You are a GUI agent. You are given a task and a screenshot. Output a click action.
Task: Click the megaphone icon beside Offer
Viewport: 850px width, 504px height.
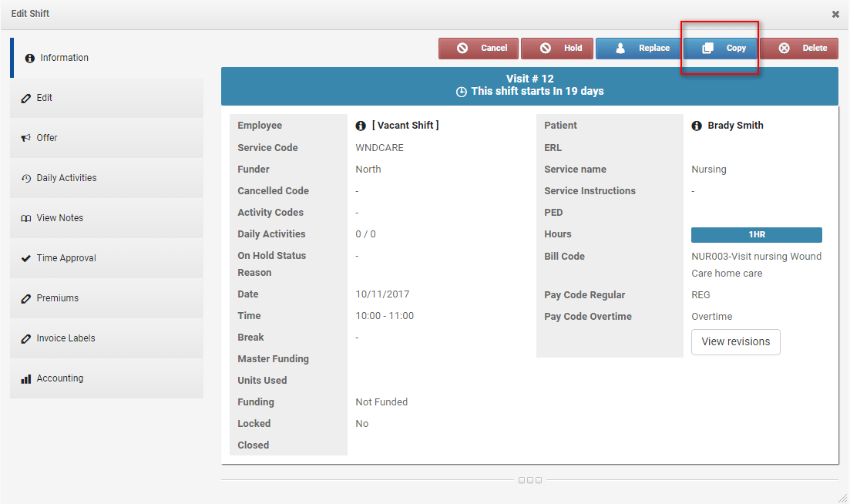pos(26,138)
